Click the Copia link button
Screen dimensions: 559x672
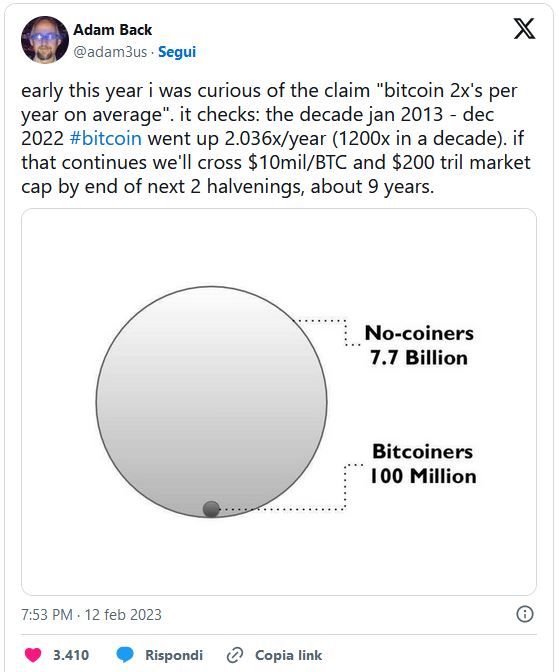coord(289,655)
